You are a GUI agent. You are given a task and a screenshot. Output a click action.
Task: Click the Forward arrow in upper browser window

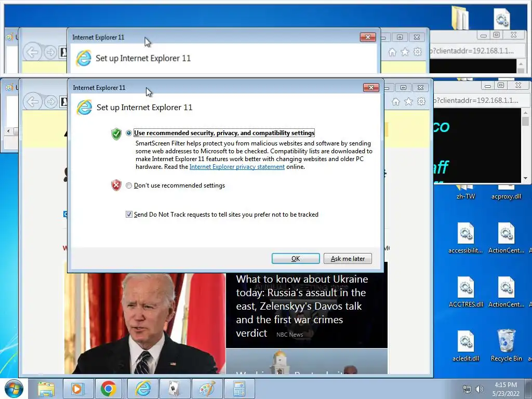point(50,52)
